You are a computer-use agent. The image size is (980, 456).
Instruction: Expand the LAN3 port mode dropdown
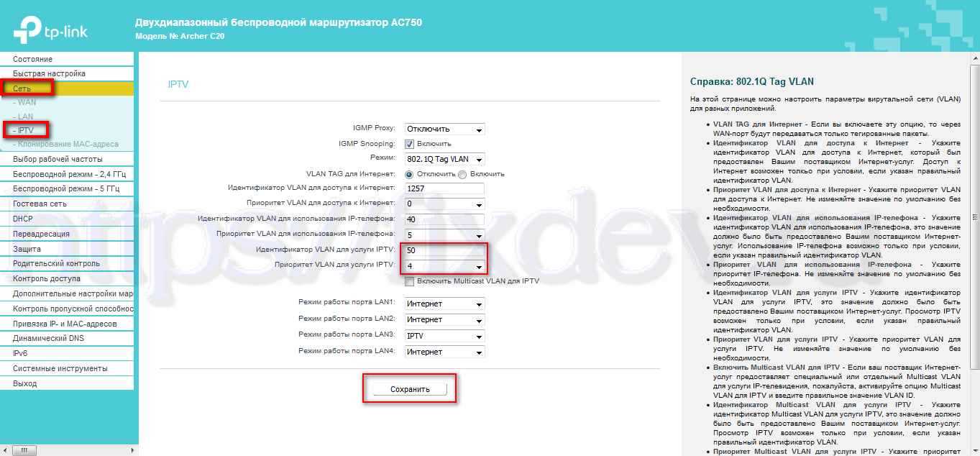pos(444,336)
